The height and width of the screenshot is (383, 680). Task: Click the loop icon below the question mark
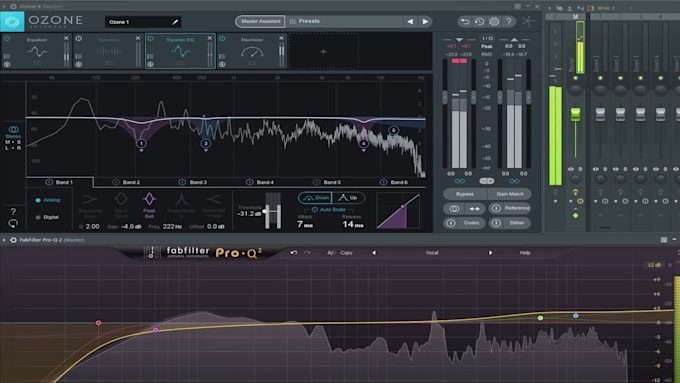click(x=13, y=223)
